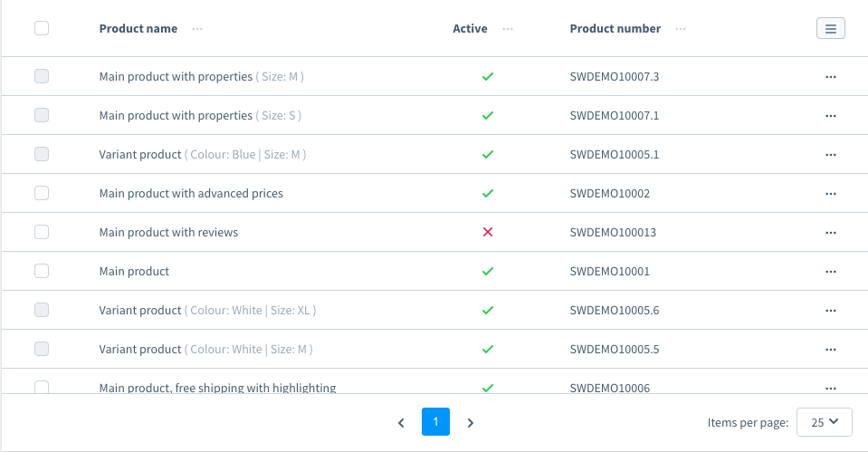The height and width of the screenshot is (452, 868).
Task: Go to previous page arrow
Action: click(x=401, y=423)
